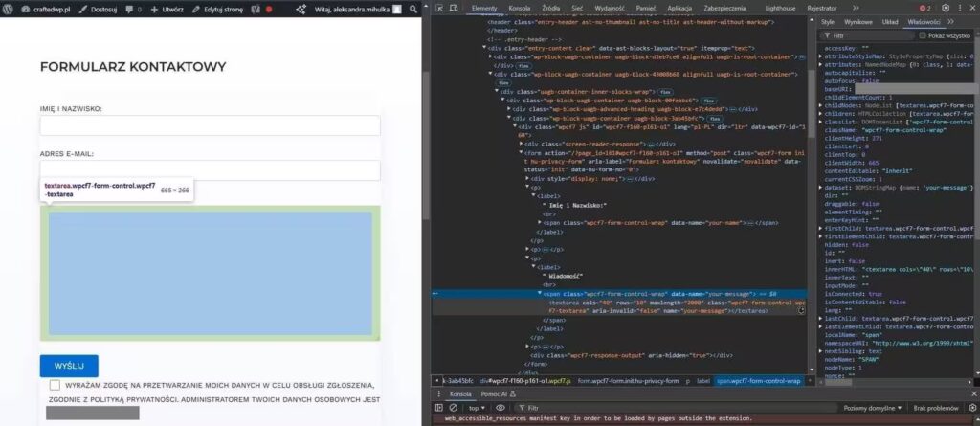Switch sidebar to the Wynikowe tab
Screen dimensions: 980x426
[858, 22]
